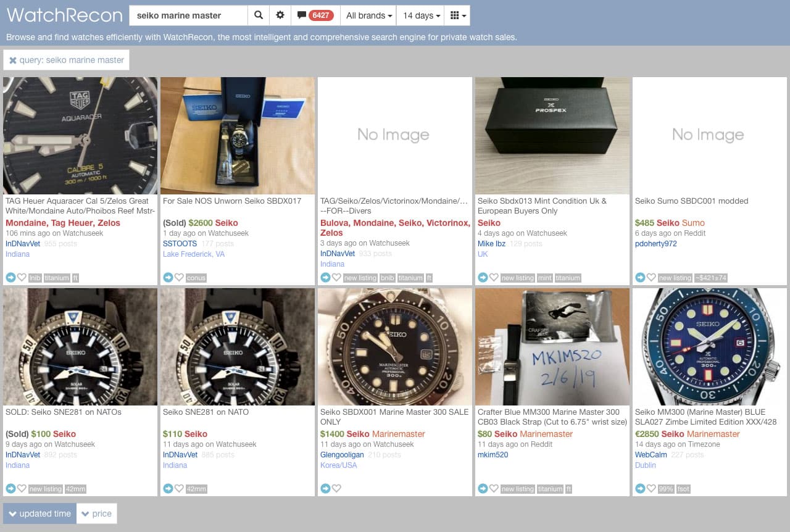Favorite the Seiko Sumo SBDC001 heart
The image size is (790, 532).
(x=651, y=278)
